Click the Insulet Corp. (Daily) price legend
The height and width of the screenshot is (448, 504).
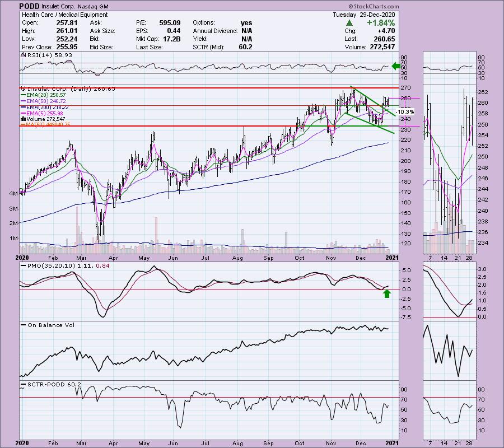point(68,88)
